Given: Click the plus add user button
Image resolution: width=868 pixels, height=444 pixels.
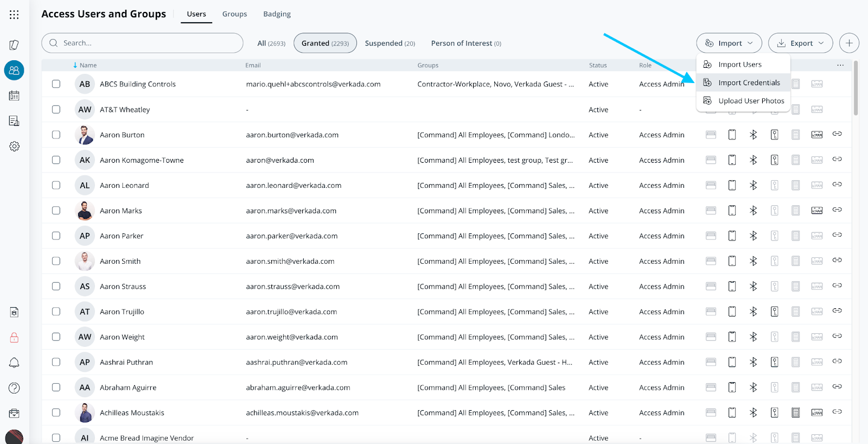Looking at the screenshot, I should 848,43.
